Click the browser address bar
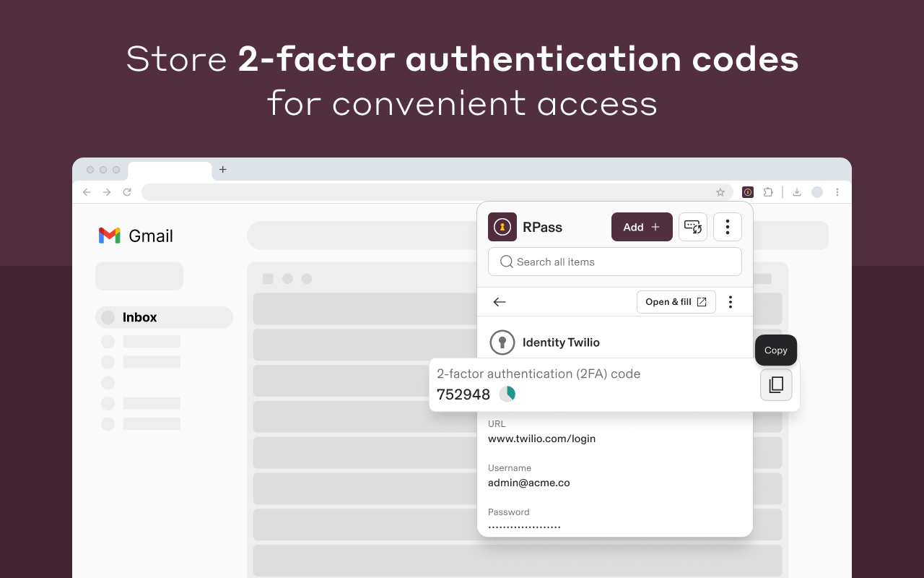 coord(437,192)
